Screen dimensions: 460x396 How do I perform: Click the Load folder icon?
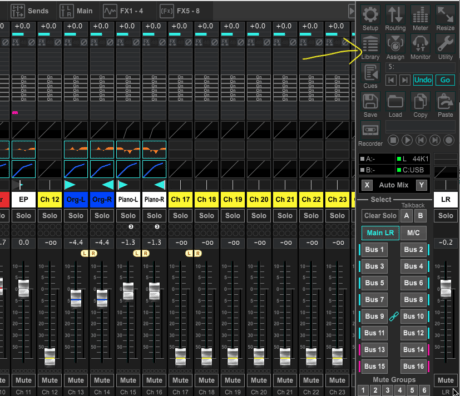395,105
